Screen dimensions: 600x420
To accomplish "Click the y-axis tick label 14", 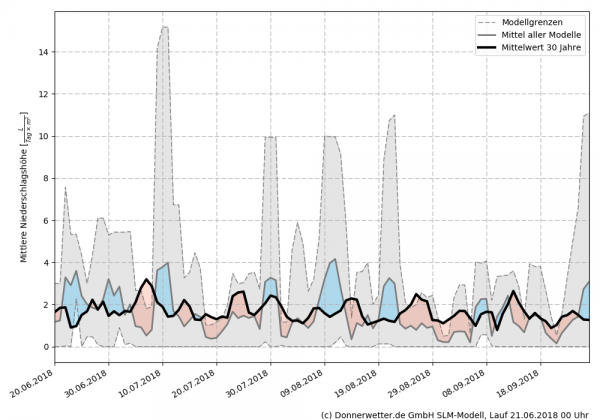I will pos(42,52).
